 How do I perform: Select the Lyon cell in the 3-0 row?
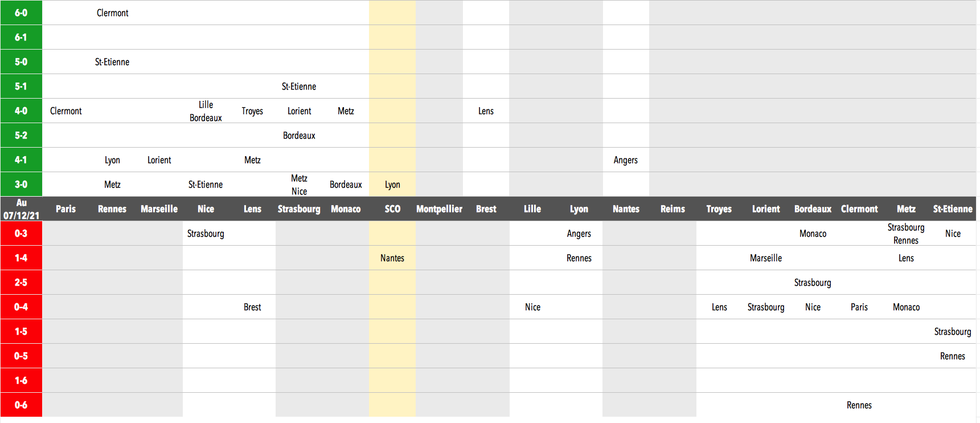point(392,185)
